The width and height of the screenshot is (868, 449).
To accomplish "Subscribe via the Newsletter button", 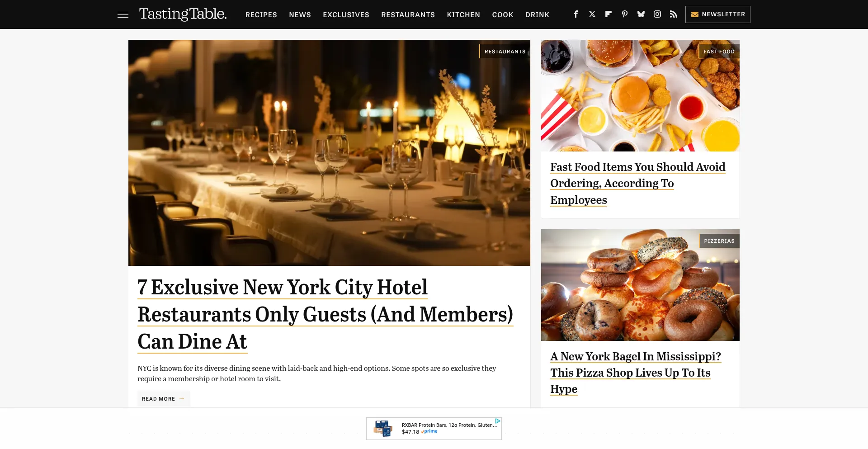I will (717, 14).
